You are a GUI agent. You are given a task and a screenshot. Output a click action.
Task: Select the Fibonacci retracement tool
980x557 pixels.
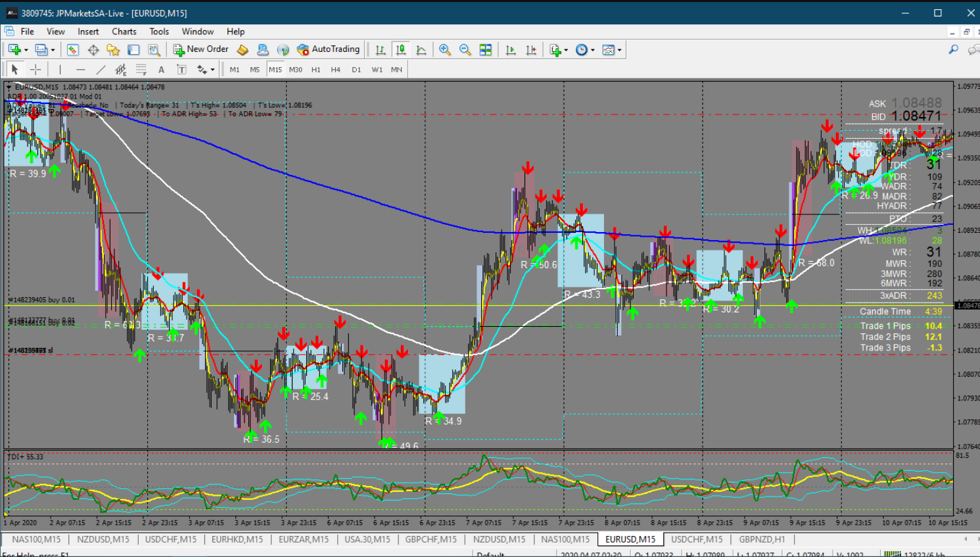pos(141,70)
